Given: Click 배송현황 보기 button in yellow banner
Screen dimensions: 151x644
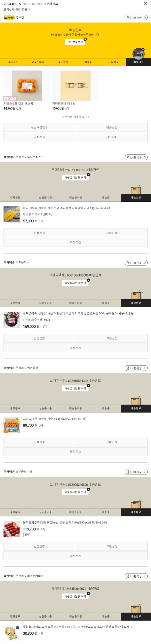Looking at the screenshot, I should 75,42.
